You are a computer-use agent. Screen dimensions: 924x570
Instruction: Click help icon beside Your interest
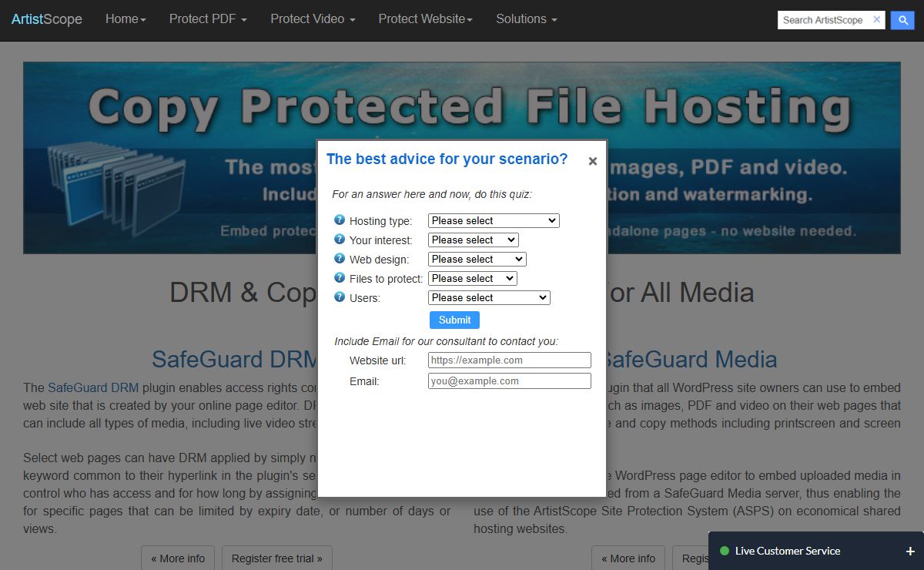[x=340, y=240]
